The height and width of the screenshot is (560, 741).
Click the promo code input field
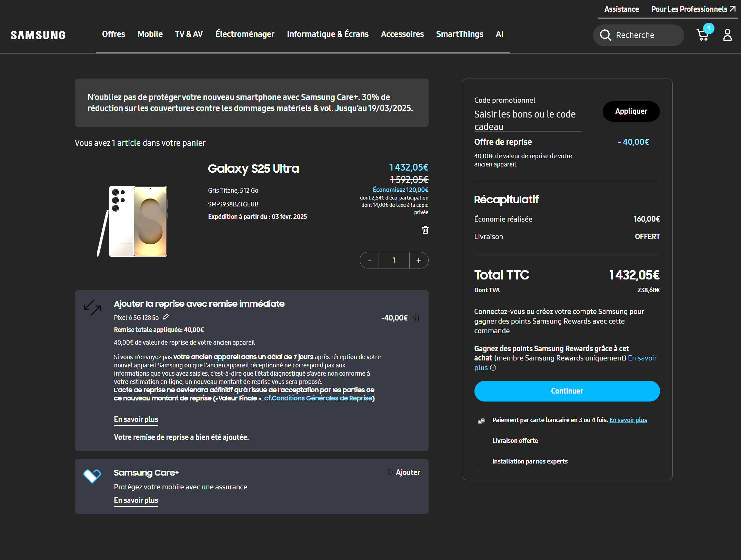tap(528, 120)
